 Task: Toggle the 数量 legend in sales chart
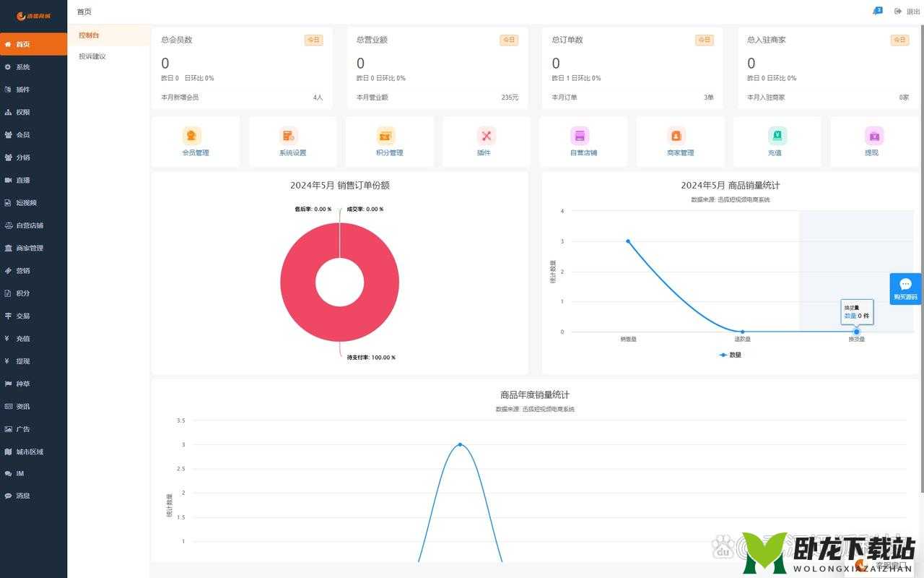(731, 355)
